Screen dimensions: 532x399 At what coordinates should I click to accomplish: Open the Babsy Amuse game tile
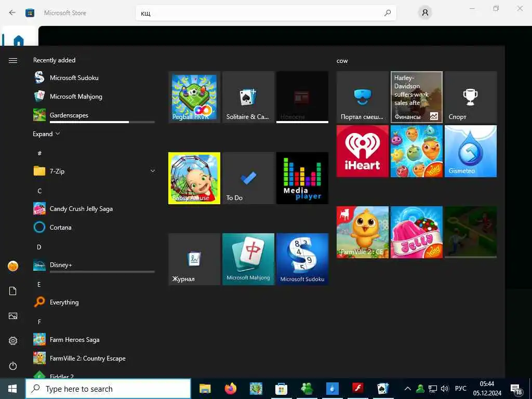tap(194, 178)
